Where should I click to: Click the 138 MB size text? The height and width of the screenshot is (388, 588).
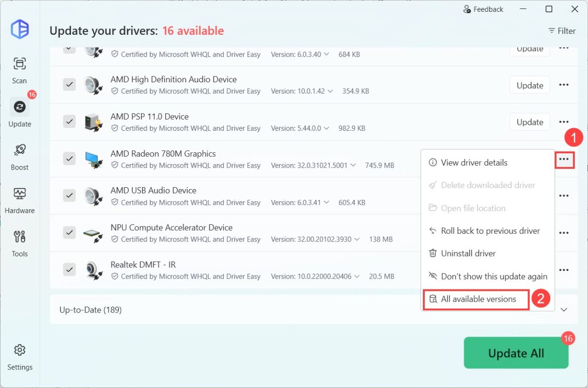pos(381,240)
